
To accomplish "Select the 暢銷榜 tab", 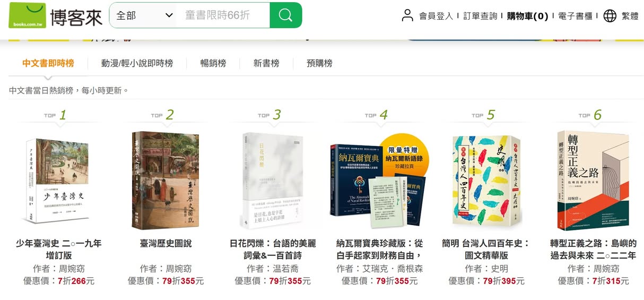I will coord(213,63).
